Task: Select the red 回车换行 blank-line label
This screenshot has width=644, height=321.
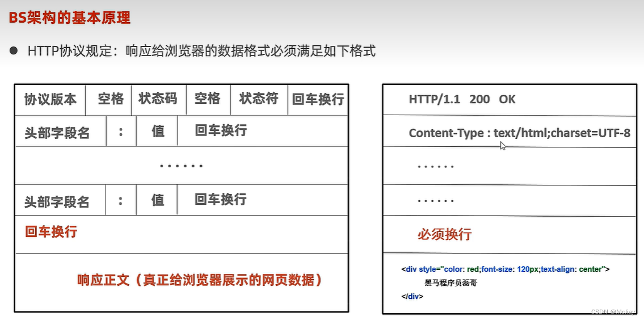Action: pyautogui.click(x=51, y=231)
